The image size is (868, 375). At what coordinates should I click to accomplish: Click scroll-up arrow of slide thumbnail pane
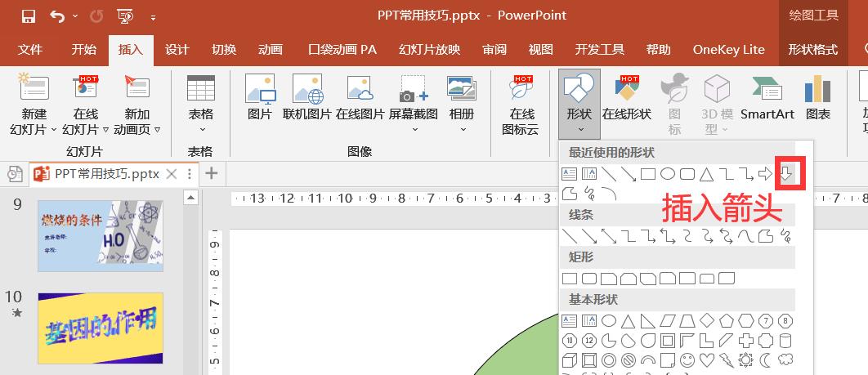pos(190,197)
